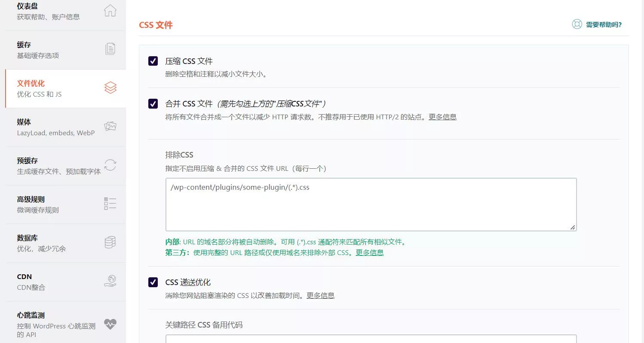Image resolution: width=644 pixels, height=343 pixels.
Task: Click the heartbeat heart icon
Action: [110, 324]
